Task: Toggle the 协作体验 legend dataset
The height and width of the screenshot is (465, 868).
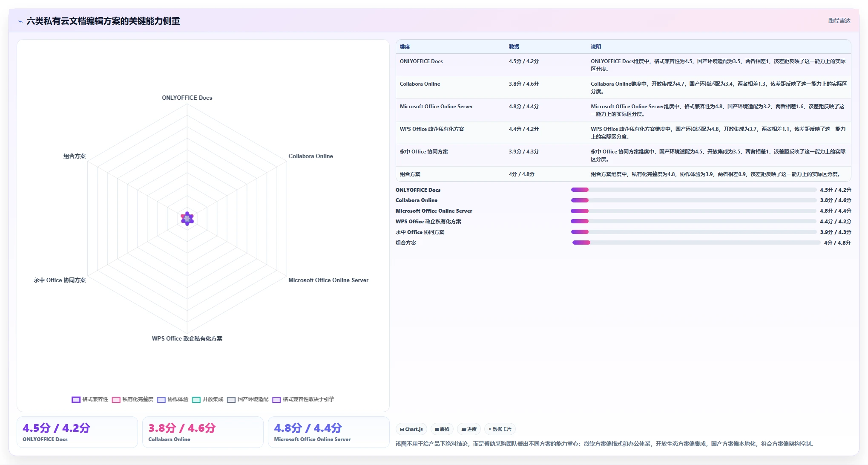Action: [x=172, y=399]
